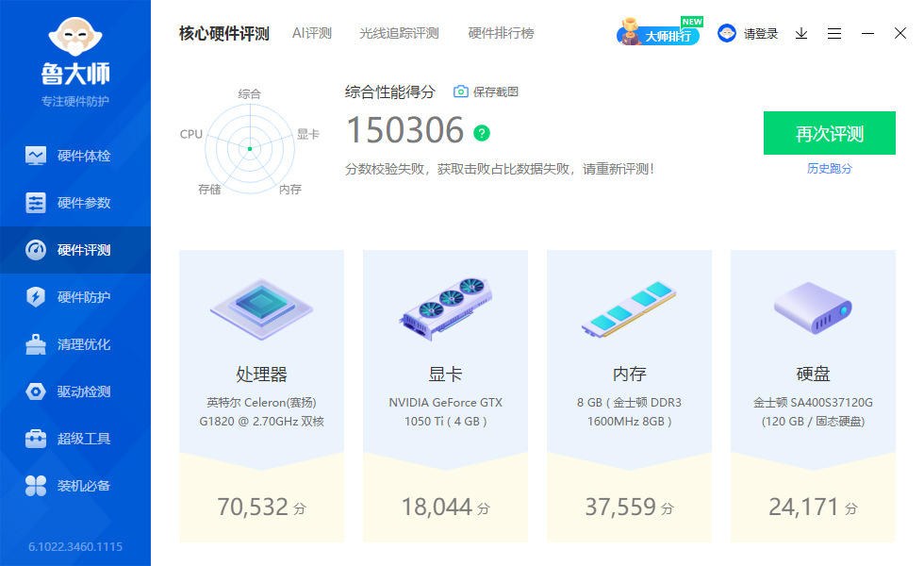Click the radar performance chart
The width and height of the screenshot is (924, 566).
250,149
